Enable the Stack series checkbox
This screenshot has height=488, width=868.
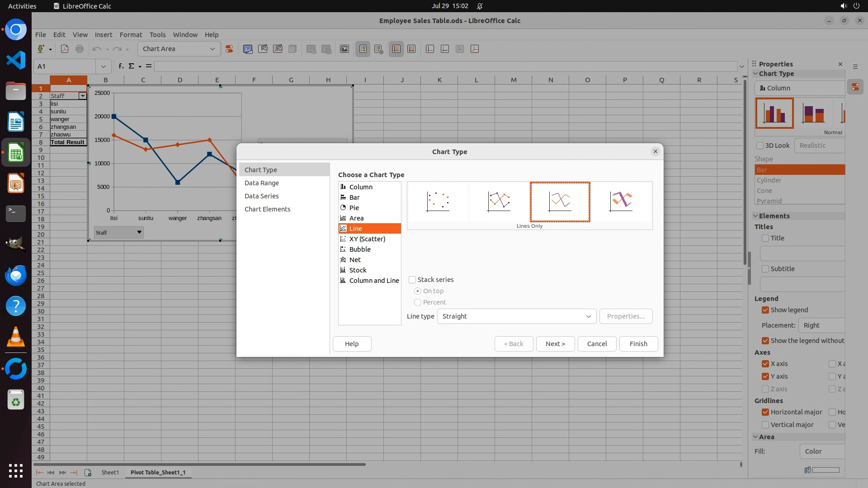(x=412, y=280)
